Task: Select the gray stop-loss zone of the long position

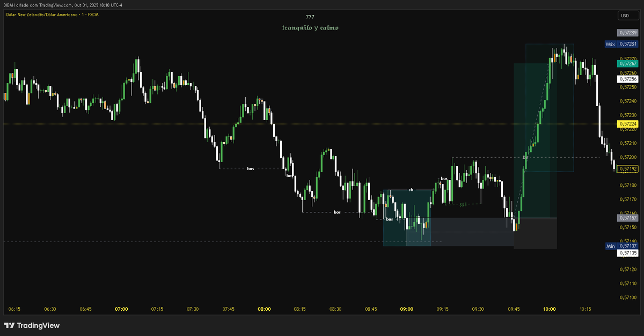Action: click(535, 233)
